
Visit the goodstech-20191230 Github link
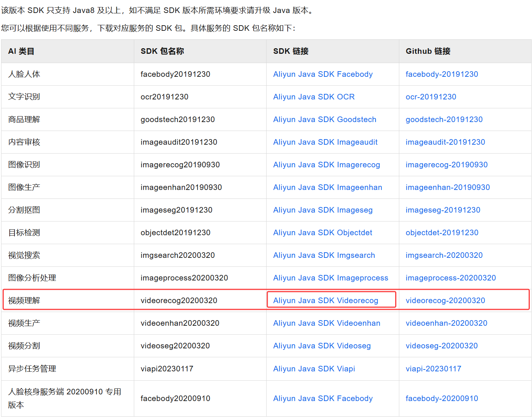(444, 119)
